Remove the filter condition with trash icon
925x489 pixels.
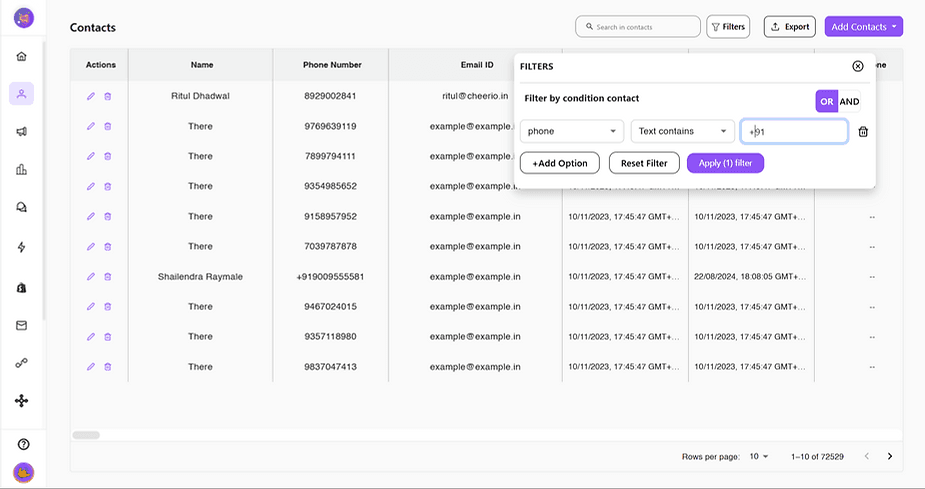click(x=862, y=132)
